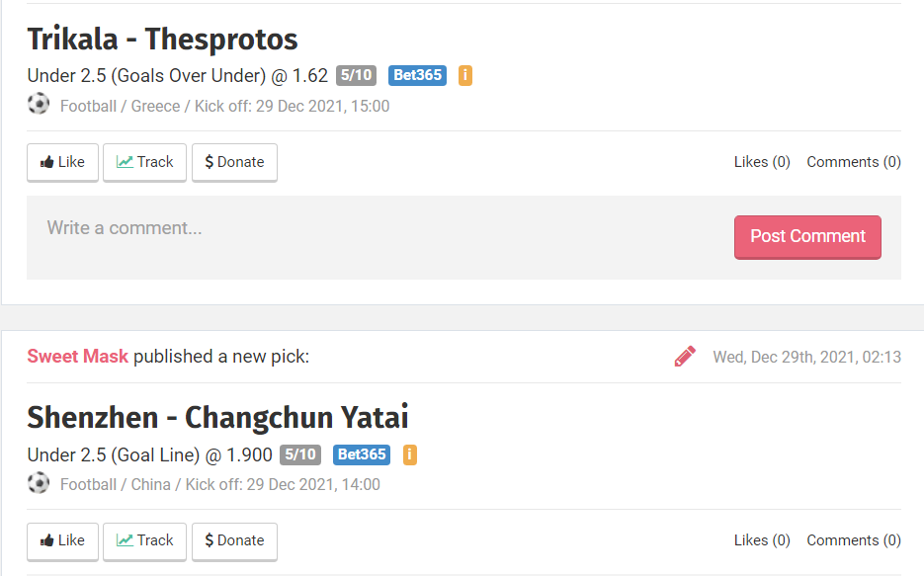Open Sweet Mask's profile link
This screenshot has height=576, width=924.
(78, 357)
